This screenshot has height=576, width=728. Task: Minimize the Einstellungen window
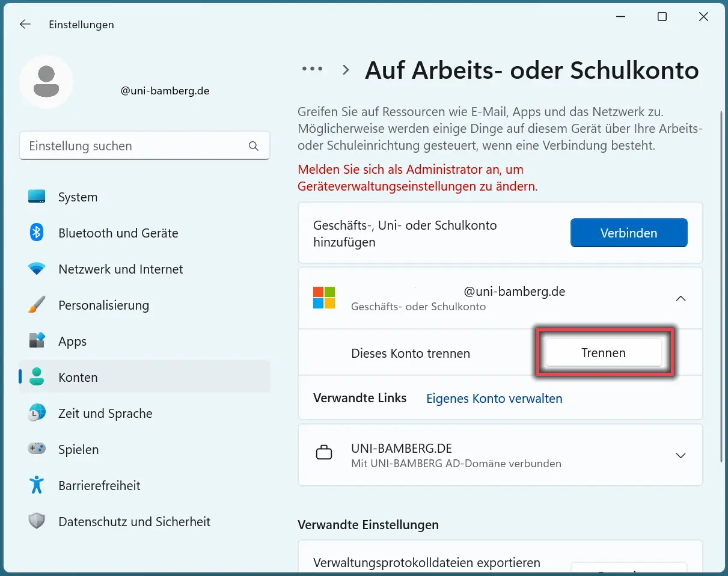point(620,17)
